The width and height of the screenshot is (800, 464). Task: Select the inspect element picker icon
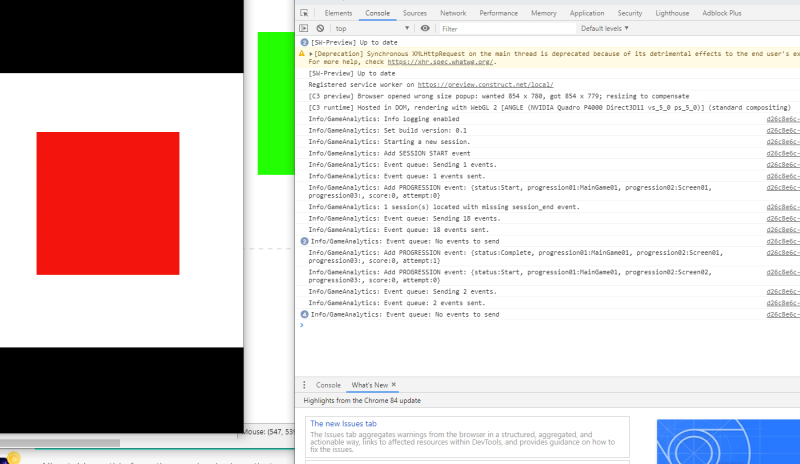click(304, 13)
